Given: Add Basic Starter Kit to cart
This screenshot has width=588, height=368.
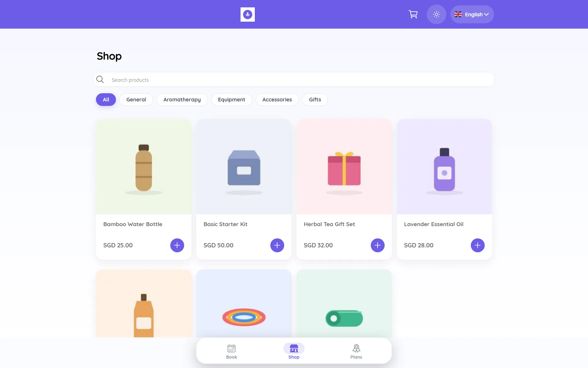Looking at the screenshot, I should (x=277, y=245).
